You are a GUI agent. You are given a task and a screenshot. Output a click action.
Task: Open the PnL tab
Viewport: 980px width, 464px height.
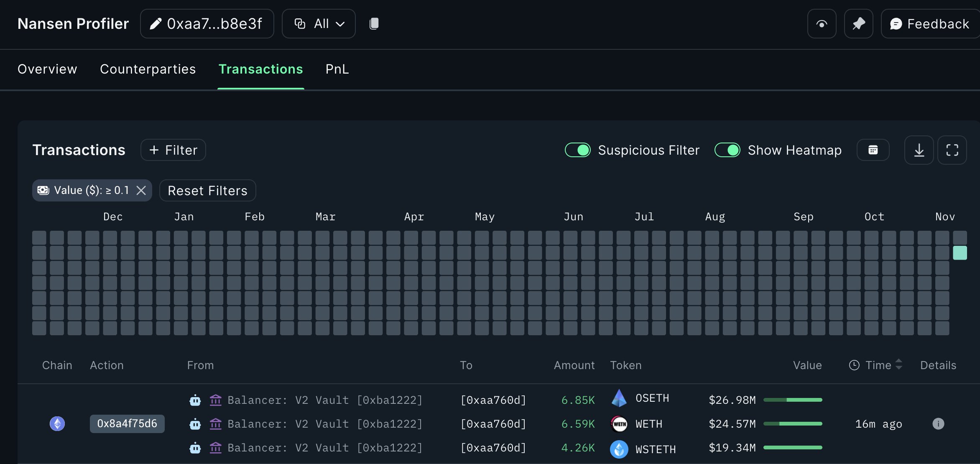pyautogui.click(x=337, y=69)
